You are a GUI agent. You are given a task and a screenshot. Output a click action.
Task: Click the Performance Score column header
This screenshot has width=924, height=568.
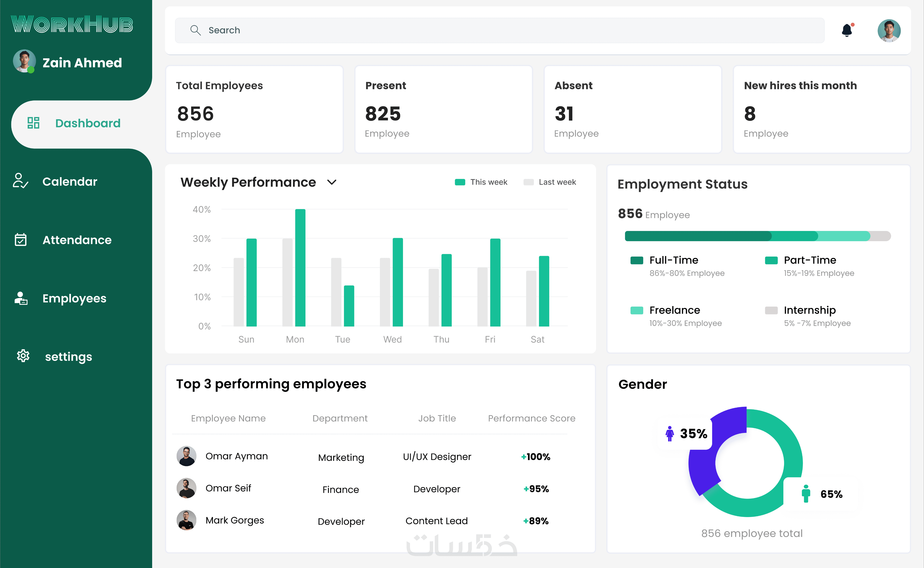click(531, 418)
